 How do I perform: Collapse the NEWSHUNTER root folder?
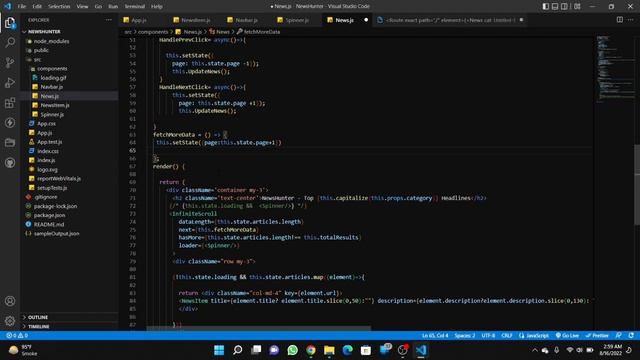point(44,31)
